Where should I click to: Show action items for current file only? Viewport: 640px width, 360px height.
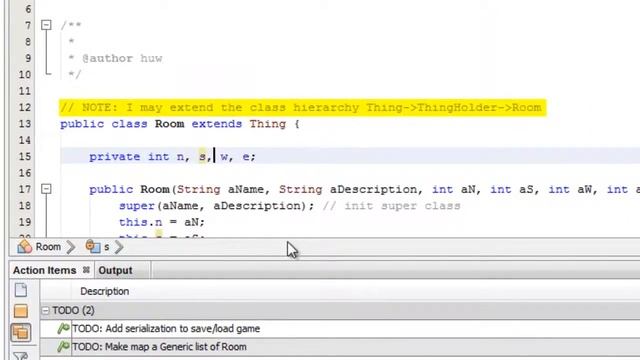(21, 290)
